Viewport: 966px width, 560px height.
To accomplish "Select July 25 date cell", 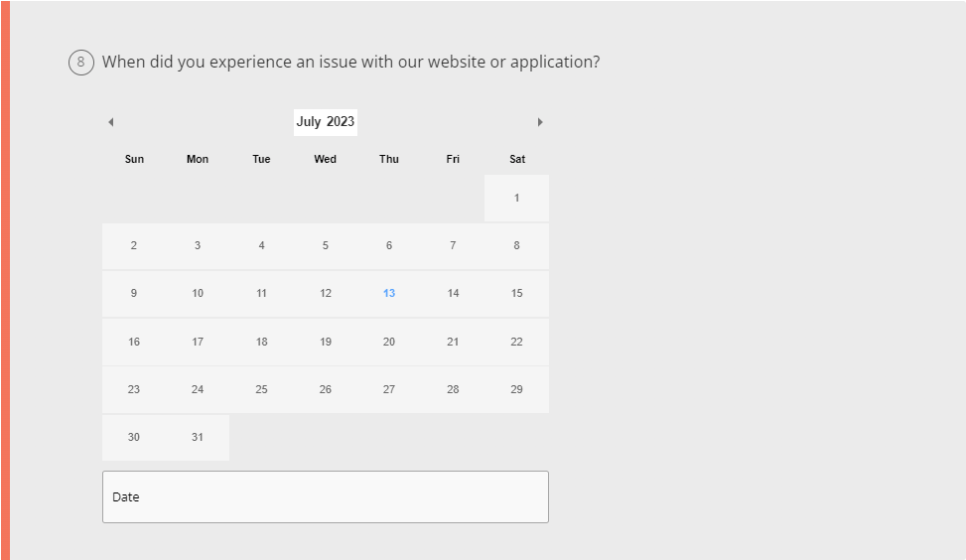I will [x=261, y=390].
